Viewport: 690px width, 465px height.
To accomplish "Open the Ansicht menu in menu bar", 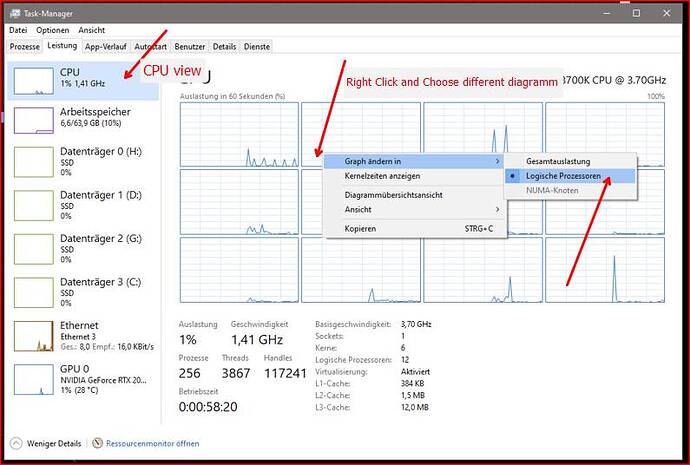I will click(92, 30).
